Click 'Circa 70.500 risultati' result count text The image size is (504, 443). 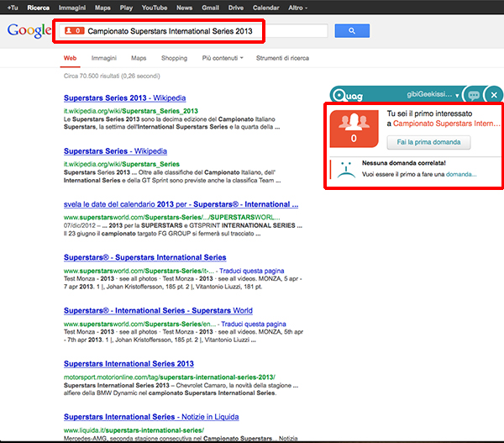(112, 76)
